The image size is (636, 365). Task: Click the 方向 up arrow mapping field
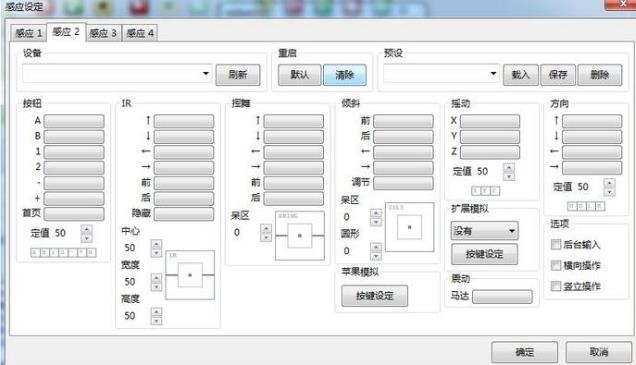click(592, 121)
